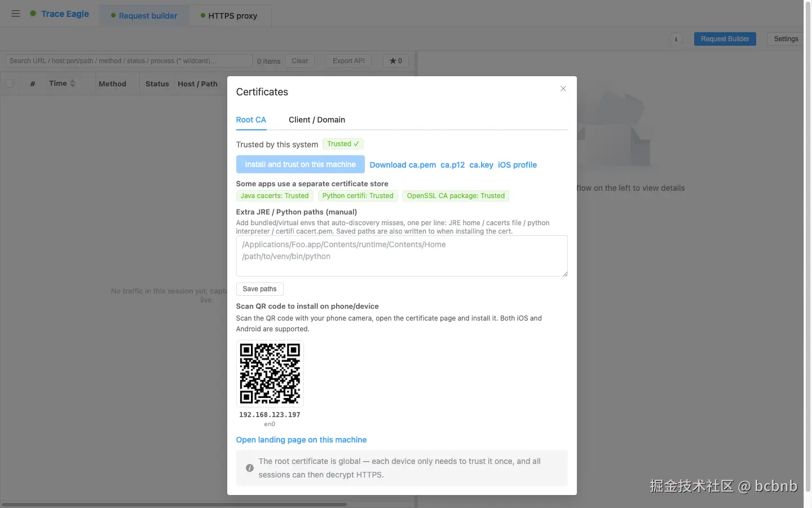
Task: Click the blue Request Builder button
Action: [725, 39]
